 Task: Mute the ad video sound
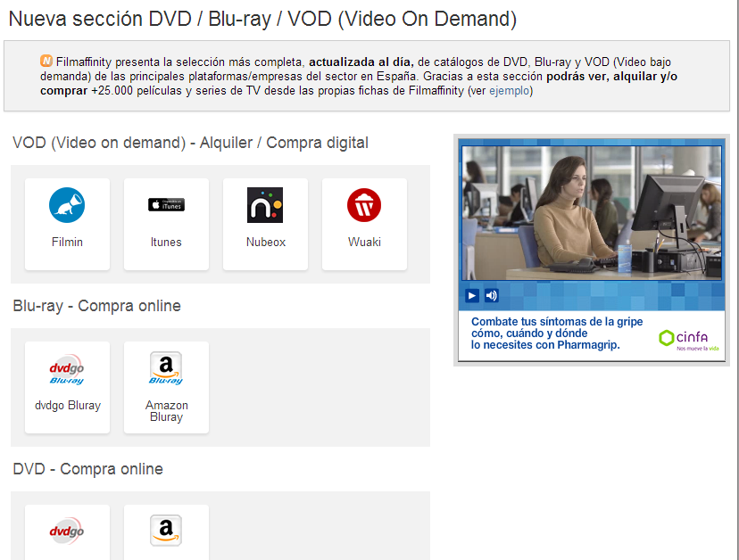pos(491,295)
